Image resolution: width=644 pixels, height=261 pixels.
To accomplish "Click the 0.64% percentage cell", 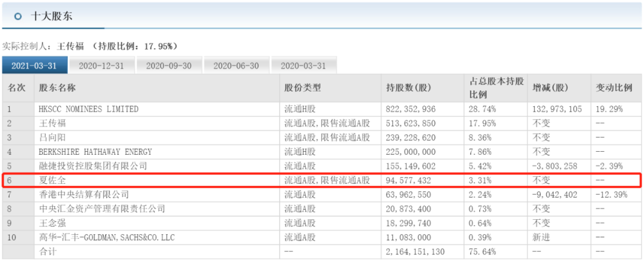I will point(481,223).
